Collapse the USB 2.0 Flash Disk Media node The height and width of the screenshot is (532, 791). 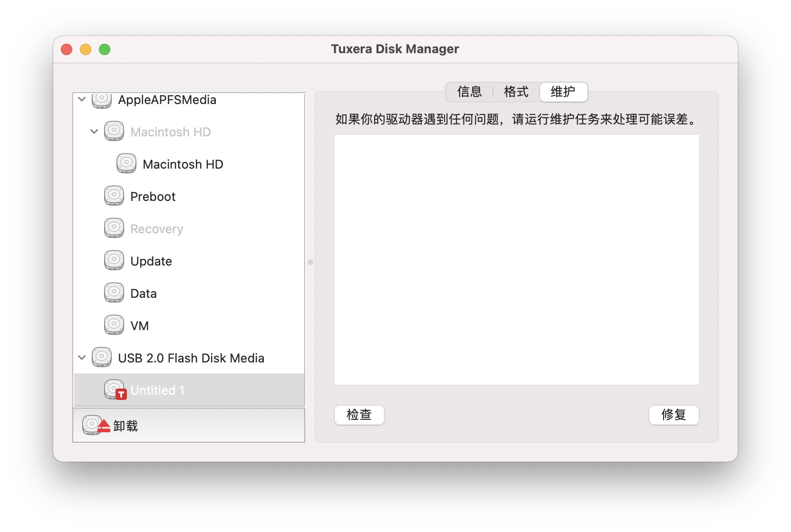tap(82, 358)
